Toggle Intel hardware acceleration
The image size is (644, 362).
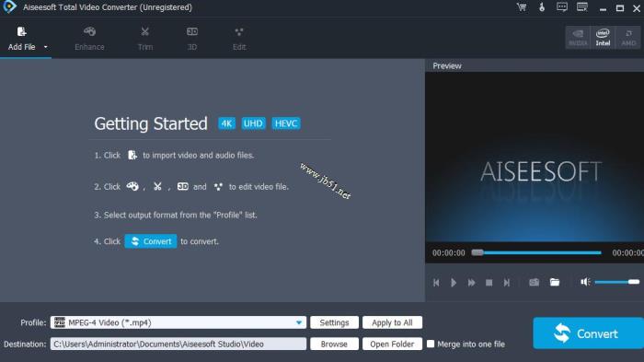coord(603,38)
